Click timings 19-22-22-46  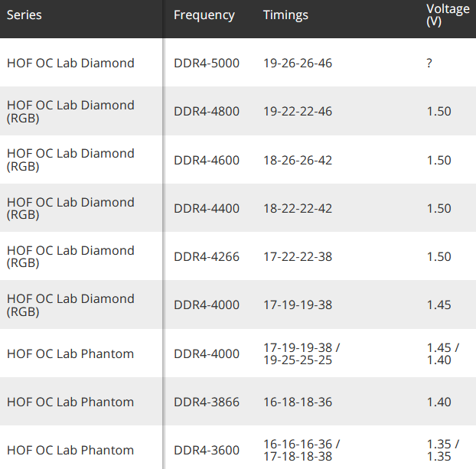(298, 112)
